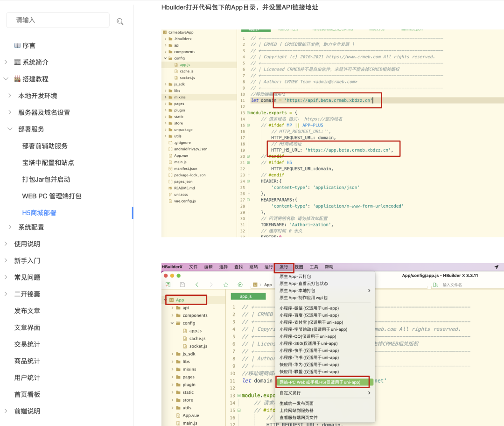Expand the 系统简介 section chevron
Image resolution: width=504 pixels, height=426 pixels.
pyautogui.click(x=6, y=62)
